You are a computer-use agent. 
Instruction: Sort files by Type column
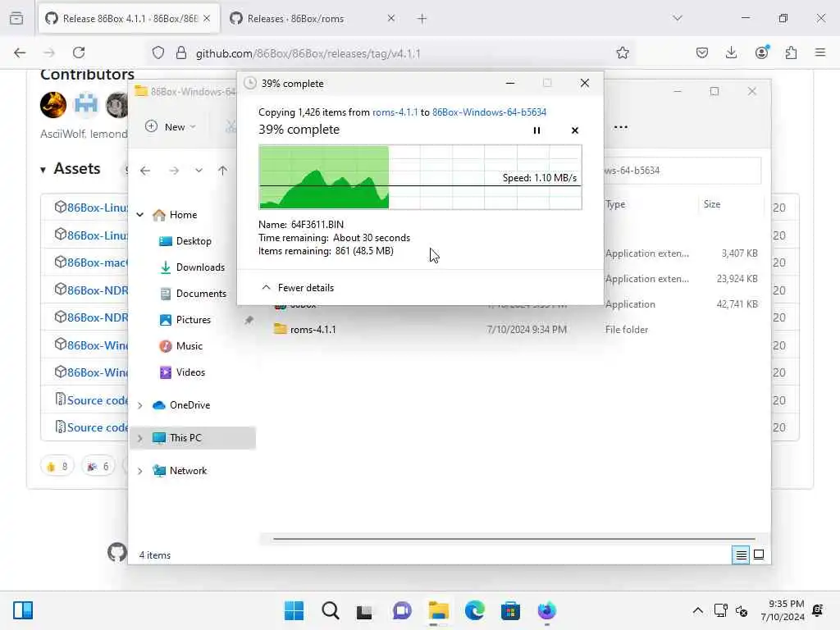tap(615, 204)
